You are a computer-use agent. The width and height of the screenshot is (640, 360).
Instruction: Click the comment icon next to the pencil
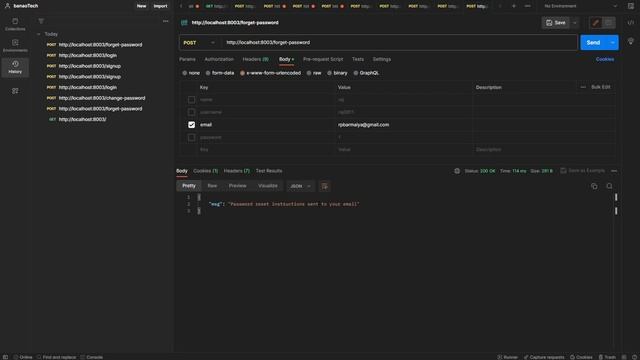point(609,22)
